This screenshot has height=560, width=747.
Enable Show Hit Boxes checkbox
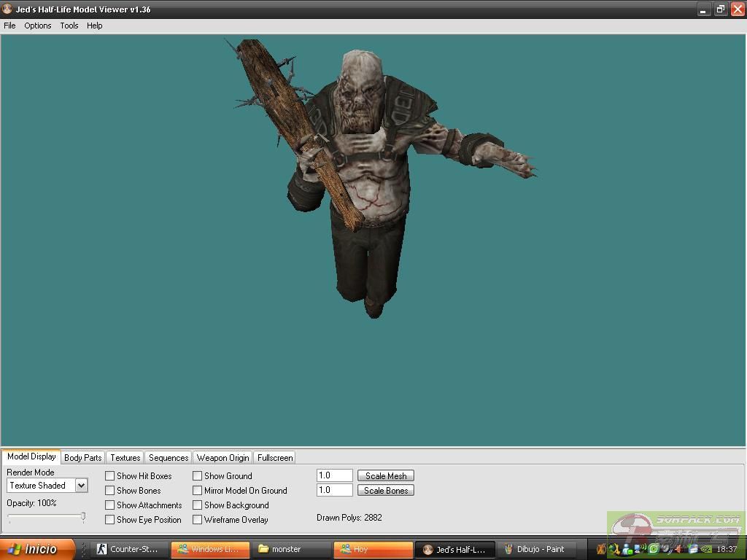point(109,475)
